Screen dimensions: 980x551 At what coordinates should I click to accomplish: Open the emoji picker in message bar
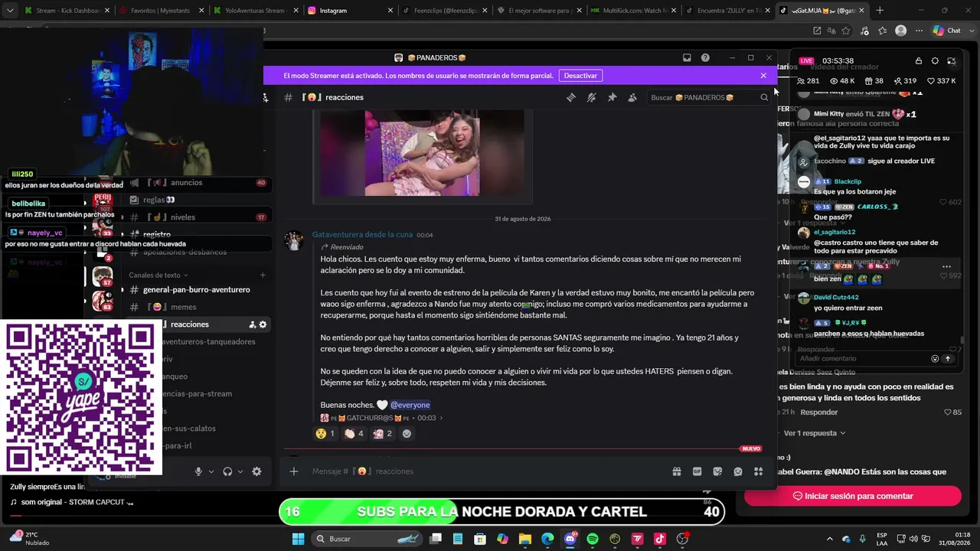tap(738, 471)
